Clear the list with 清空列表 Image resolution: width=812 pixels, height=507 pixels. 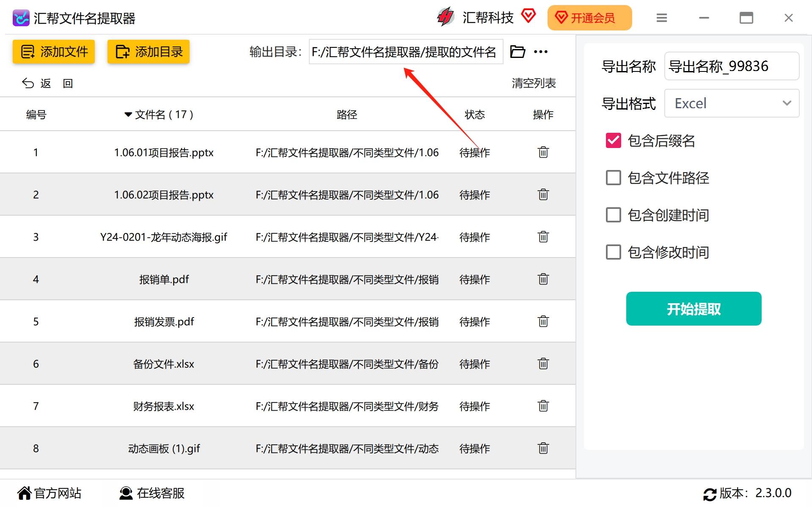534,83
